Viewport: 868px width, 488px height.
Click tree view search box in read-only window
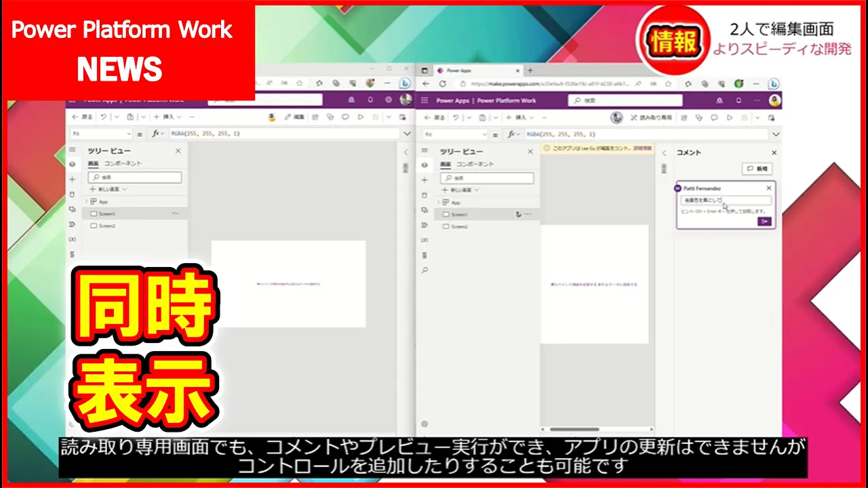coord(487,178)
